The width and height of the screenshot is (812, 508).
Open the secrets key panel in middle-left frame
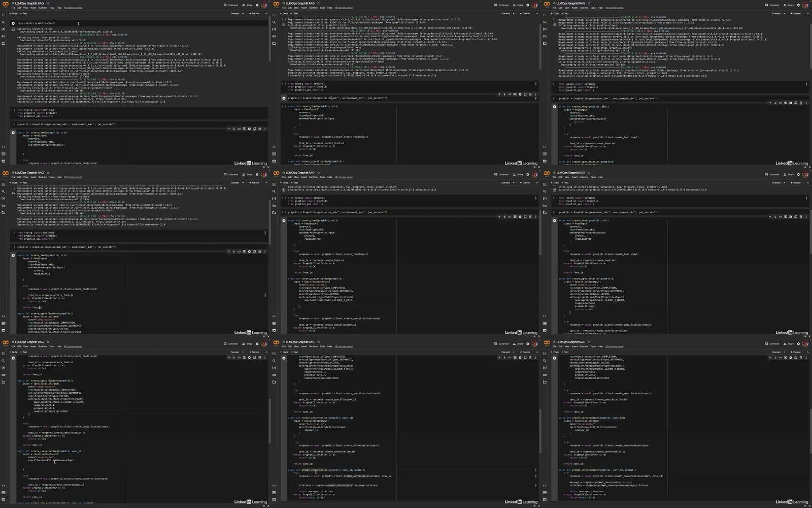pos(4,206)
